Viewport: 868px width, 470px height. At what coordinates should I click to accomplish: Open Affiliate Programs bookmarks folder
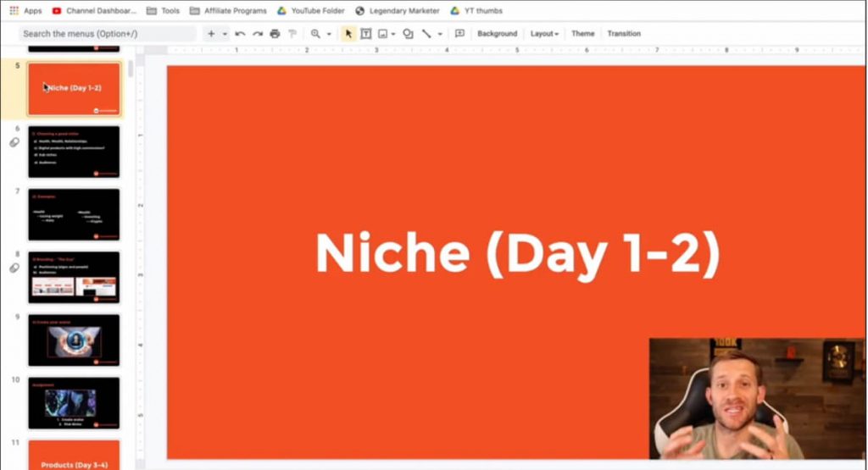(228, 10)
